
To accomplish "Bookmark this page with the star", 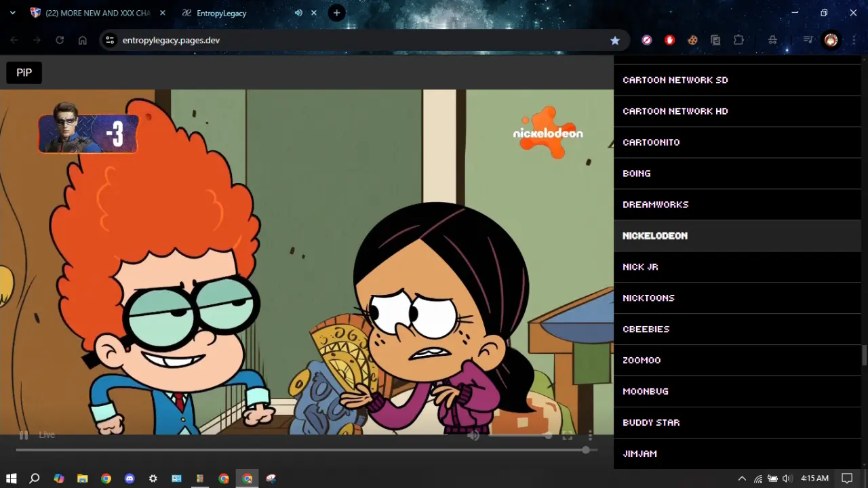I will (x=615, y=40).
